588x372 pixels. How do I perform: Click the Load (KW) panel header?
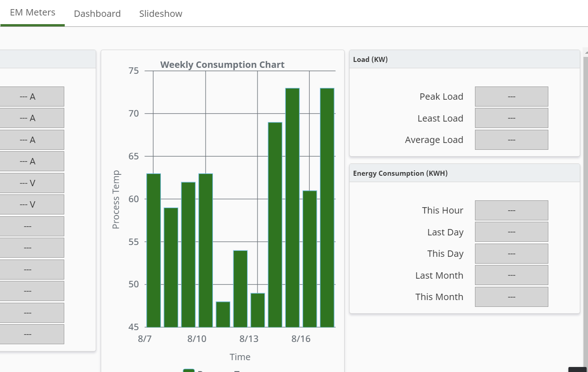tap(464, 59)
